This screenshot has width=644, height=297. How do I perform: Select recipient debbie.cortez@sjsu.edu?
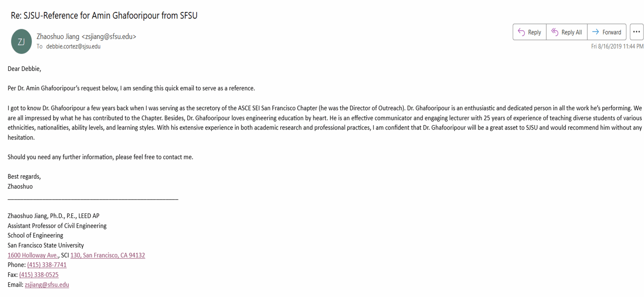73,47
